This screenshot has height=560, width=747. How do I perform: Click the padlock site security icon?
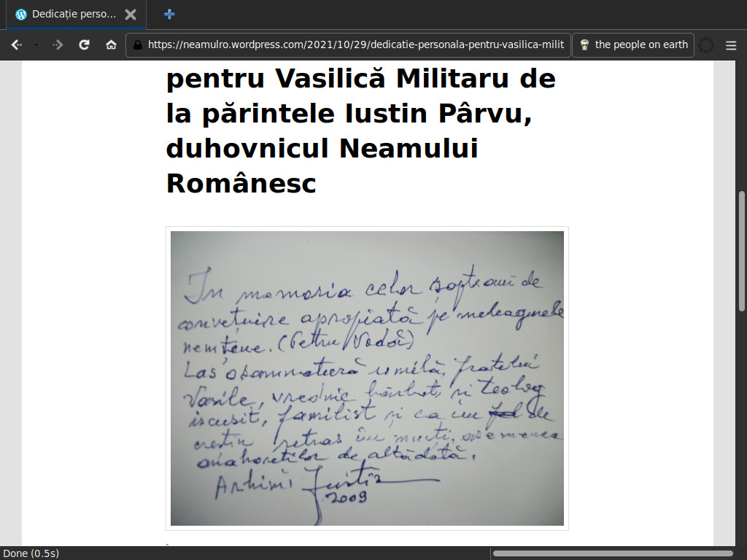coord(137,44)
